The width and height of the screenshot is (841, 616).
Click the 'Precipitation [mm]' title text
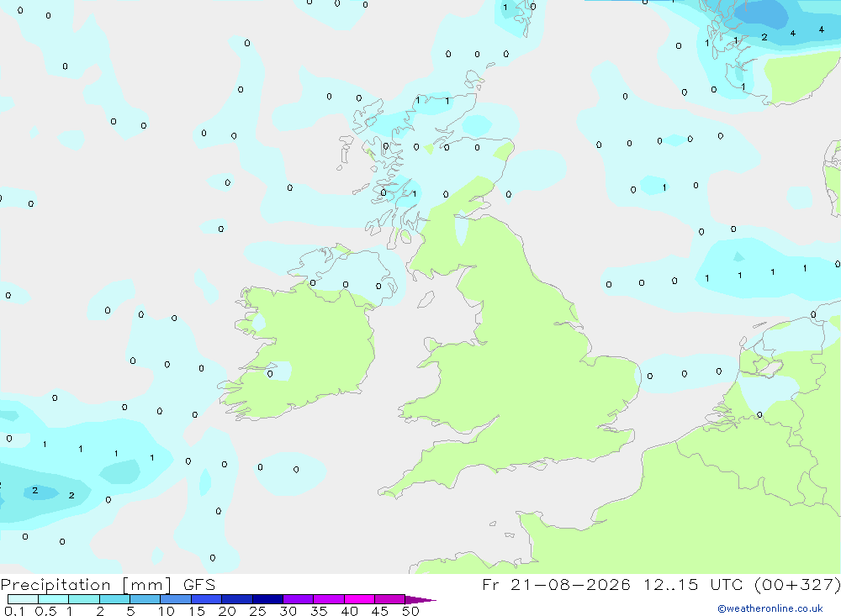tap(86, 585)
